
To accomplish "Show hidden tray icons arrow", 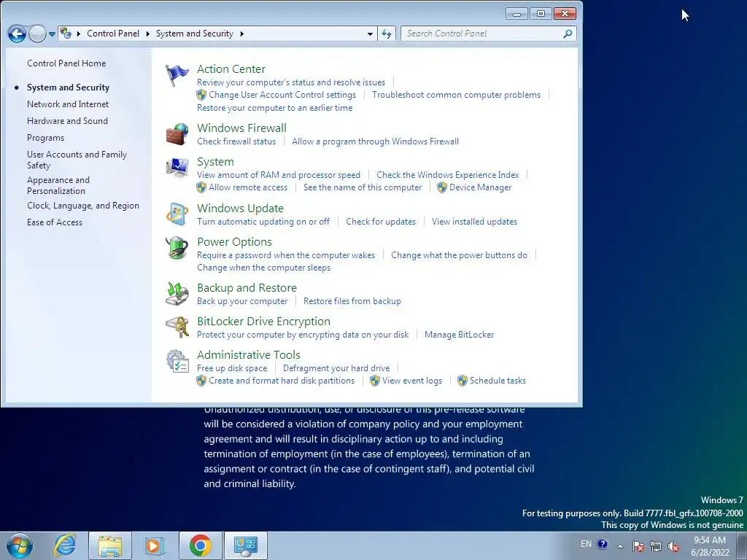I will click(x=620, y=546).
